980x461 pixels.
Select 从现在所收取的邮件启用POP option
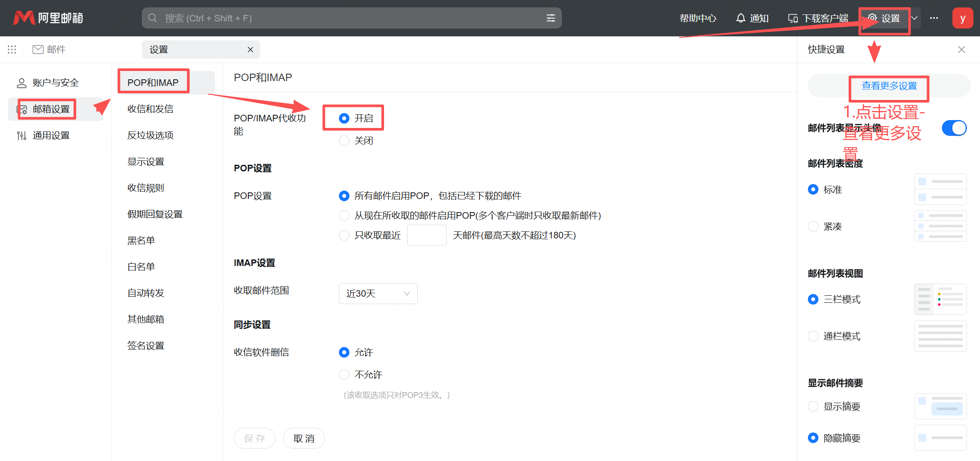click(x=344, y=216)
